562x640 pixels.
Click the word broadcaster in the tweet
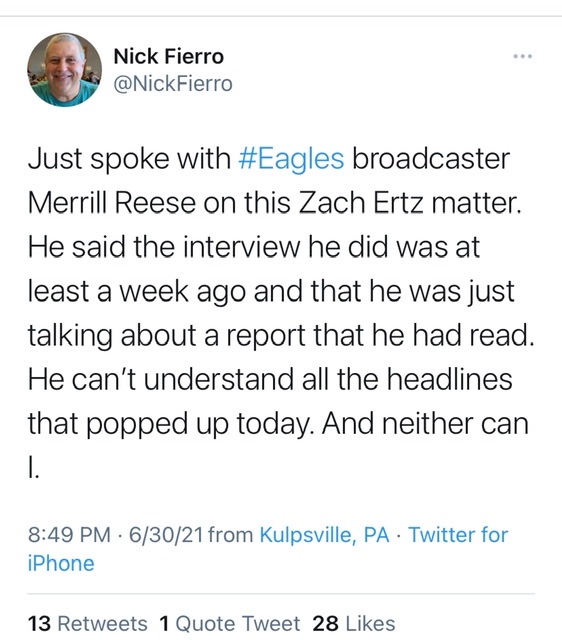click(x=431, y=158)
